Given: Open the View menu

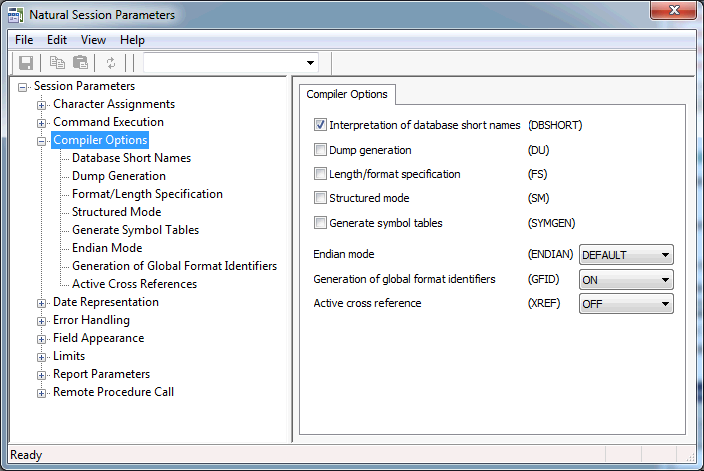Looking at the screenshot, I should [93, 40].
